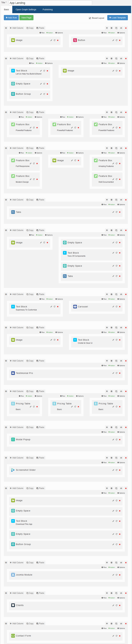The width and height of the screenshot is (132, 644).
Task: Duplicate the 'Amazing Features' feature box
Action: [x=116, y=163]
